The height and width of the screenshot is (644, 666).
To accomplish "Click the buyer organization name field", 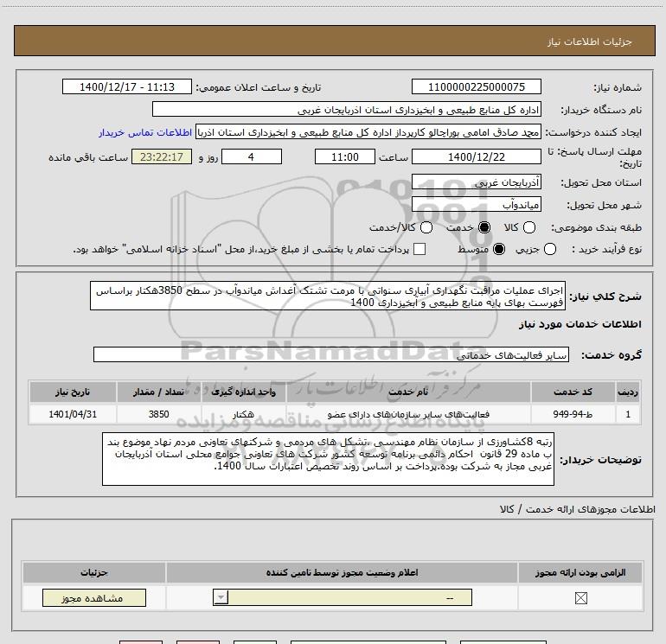I will 347,110.
